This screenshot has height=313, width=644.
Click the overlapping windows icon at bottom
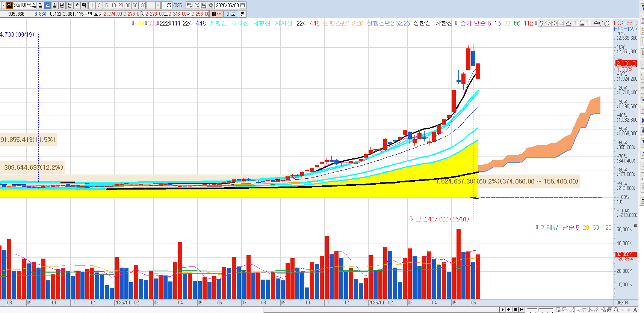click(x=565, y=310)
